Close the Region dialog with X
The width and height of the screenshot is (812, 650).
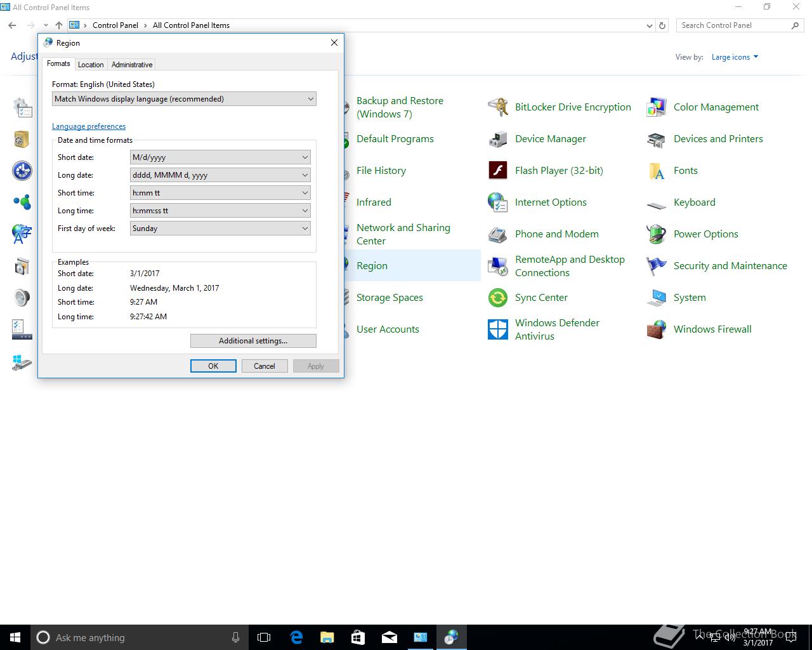tap(334, 43)
